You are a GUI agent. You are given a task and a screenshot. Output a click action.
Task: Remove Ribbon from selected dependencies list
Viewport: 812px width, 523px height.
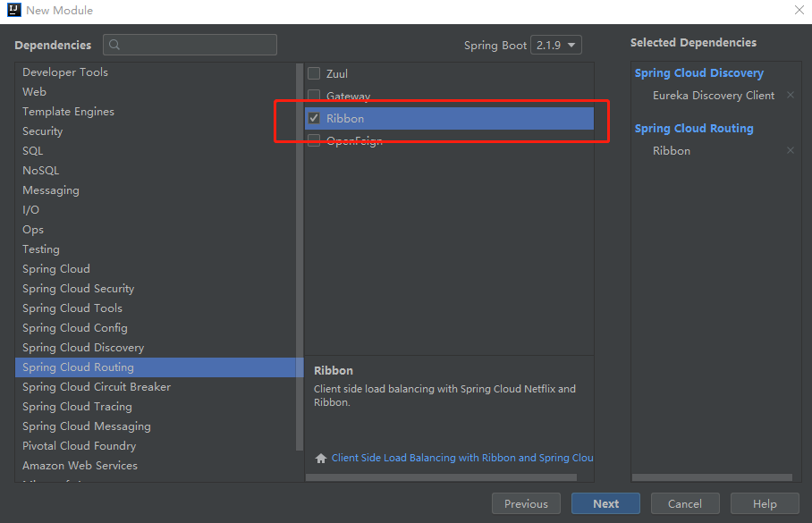(790, 151)
